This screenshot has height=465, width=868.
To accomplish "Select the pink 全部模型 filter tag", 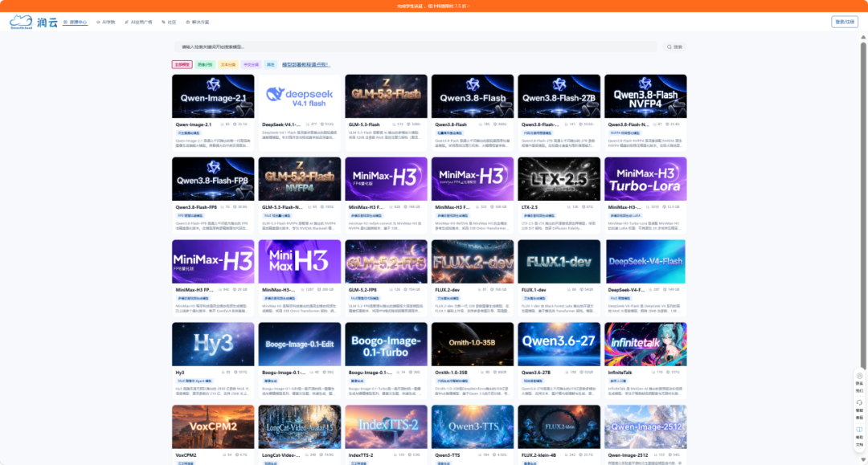I will 182,65.
